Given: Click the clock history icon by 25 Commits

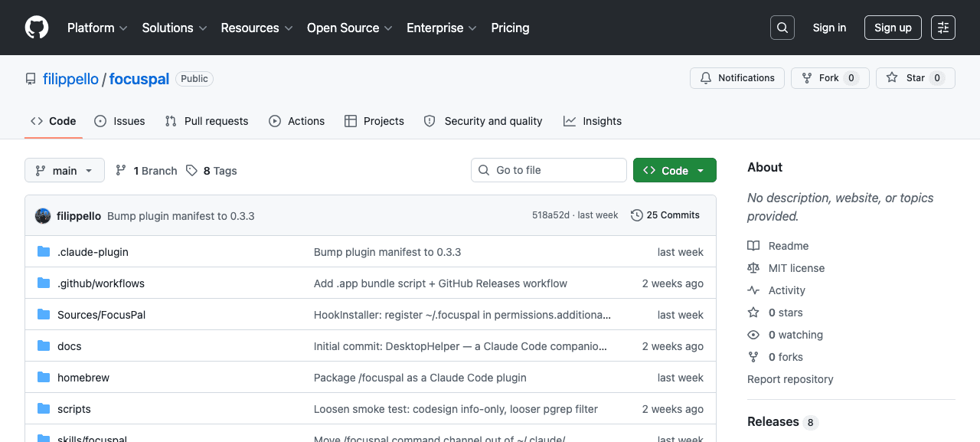Looking at the screenshot, I should click(636, 215).
